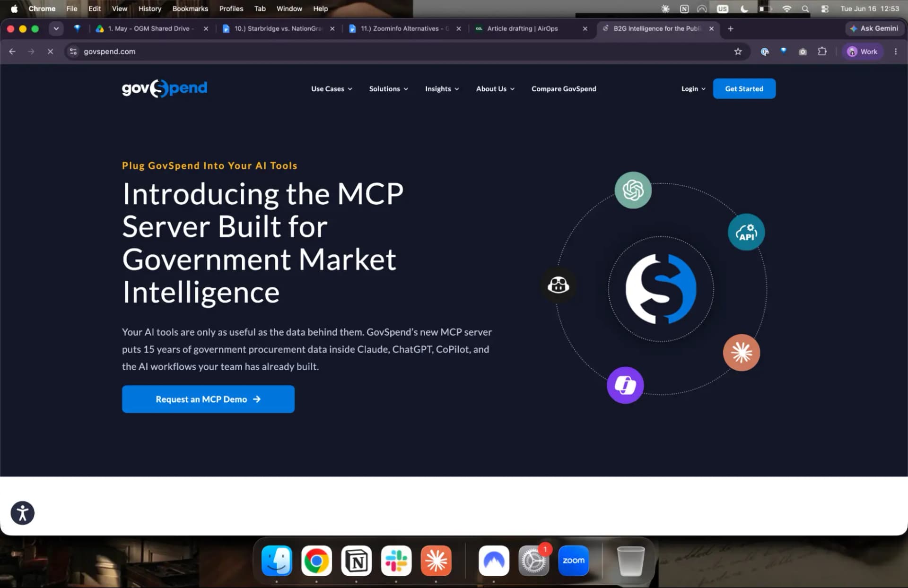Open Notion from the dock
Image resolution: width=908 pixels, height=588 pixels.
pyautogui.click(x=356, y=561)
